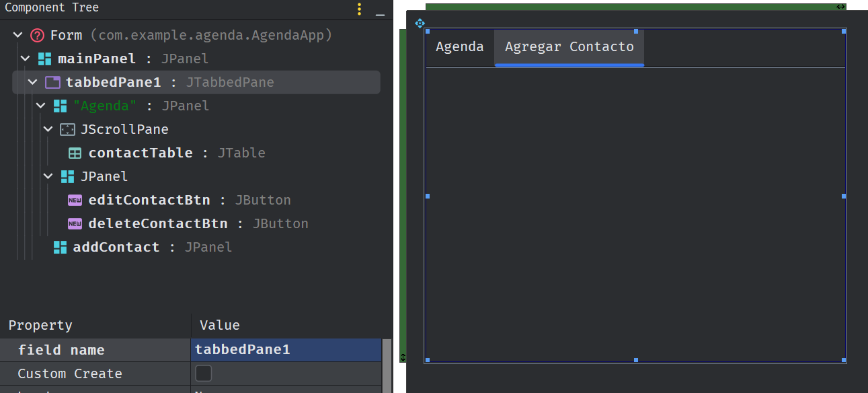Open Component Tree options menu (three dots)
Viewport: 868px width, 393px height.
(x=360, y=9)
